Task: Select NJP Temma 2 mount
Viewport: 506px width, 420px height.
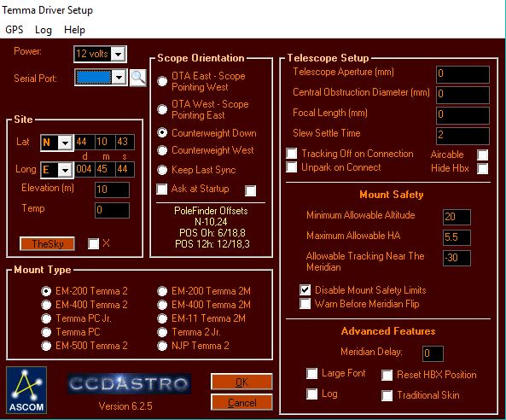Action: pyautogui.click(x=162, y=346)
